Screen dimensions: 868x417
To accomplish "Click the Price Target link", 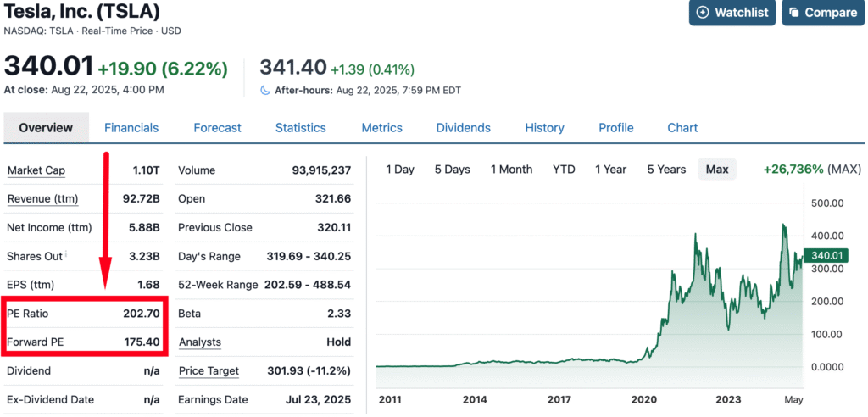I will [x=209, y=371].
